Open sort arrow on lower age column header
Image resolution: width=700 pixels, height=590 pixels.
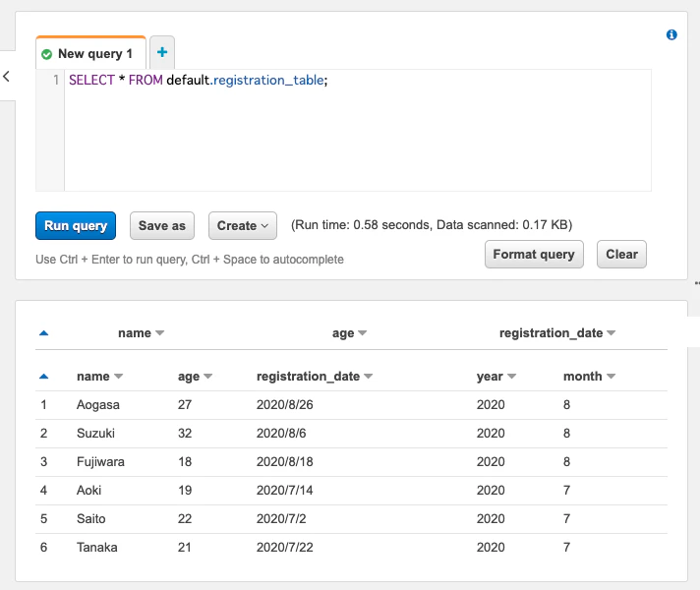(208, 377)
